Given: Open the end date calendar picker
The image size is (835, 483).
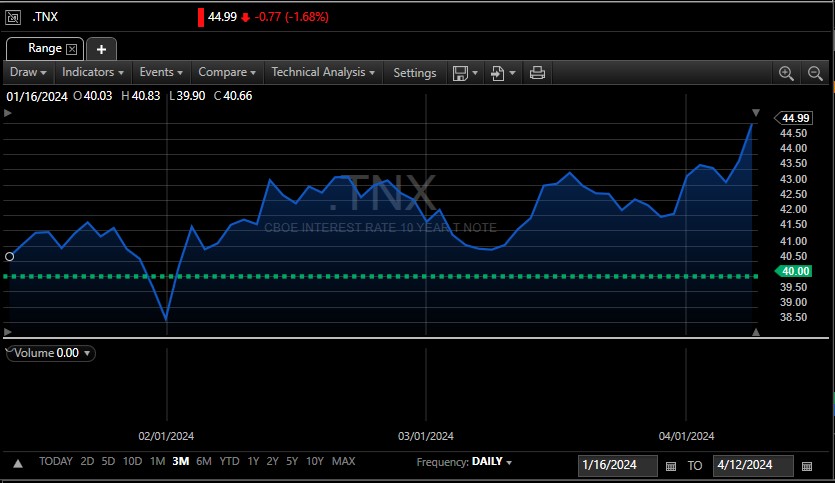Looking at the screenshot, I should click(807, 466).
